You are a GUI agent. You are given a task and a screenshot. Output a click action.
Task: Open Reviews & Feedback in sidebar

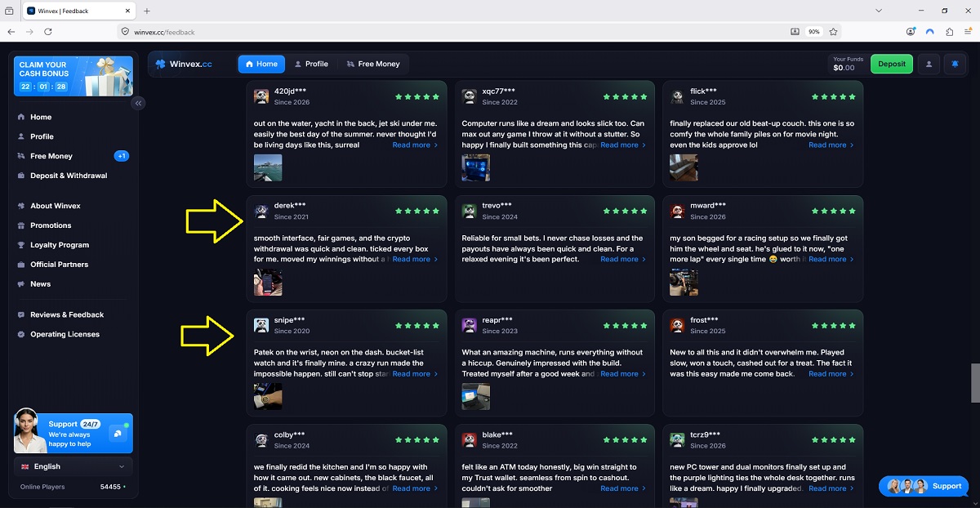coord(67,314)
